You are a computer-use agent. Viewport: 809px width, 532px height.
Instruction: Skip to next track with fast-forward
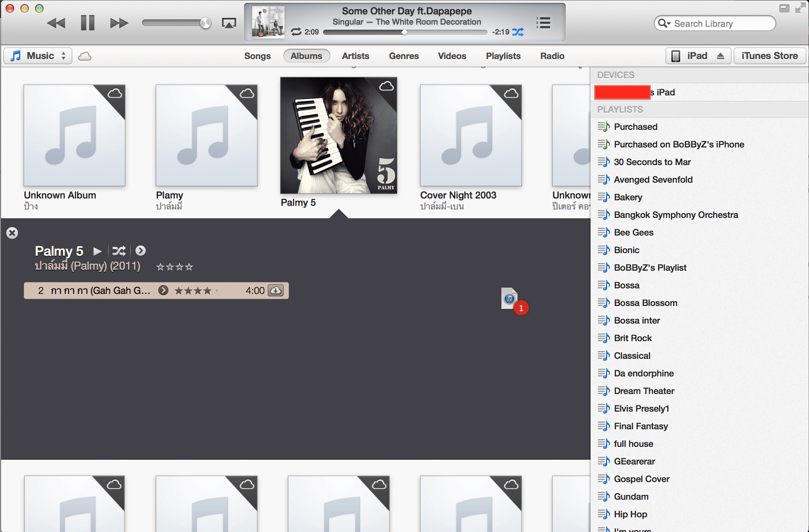119,23
